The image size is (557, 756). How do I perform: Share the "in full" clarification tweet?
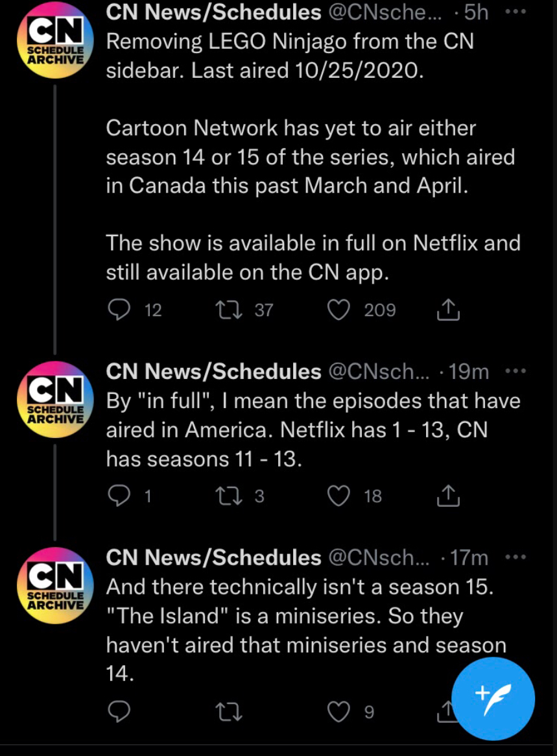coord(448,497)
